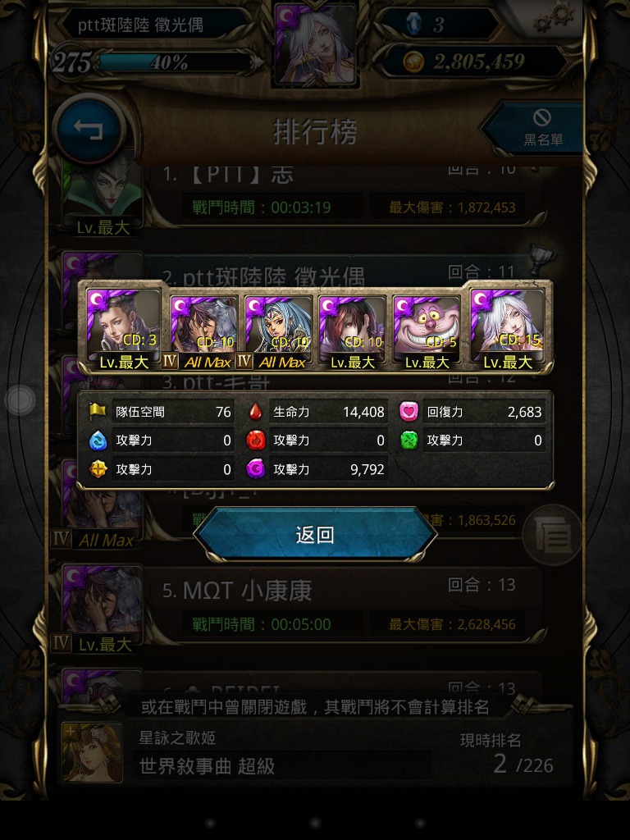Tap the 星詠之歌姬 stage portrait
Viewport: 630px width, 840px height.
(92, 752)
